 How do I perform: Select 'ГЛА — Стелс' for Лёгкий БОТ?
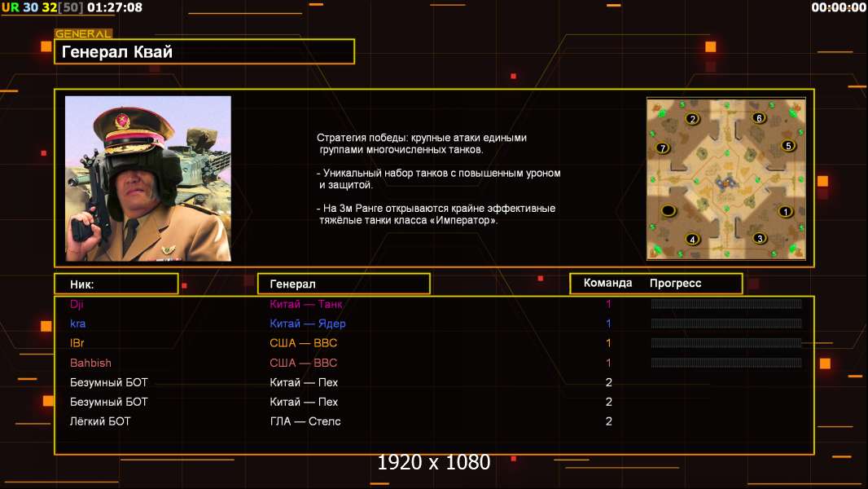click(305, 421)
